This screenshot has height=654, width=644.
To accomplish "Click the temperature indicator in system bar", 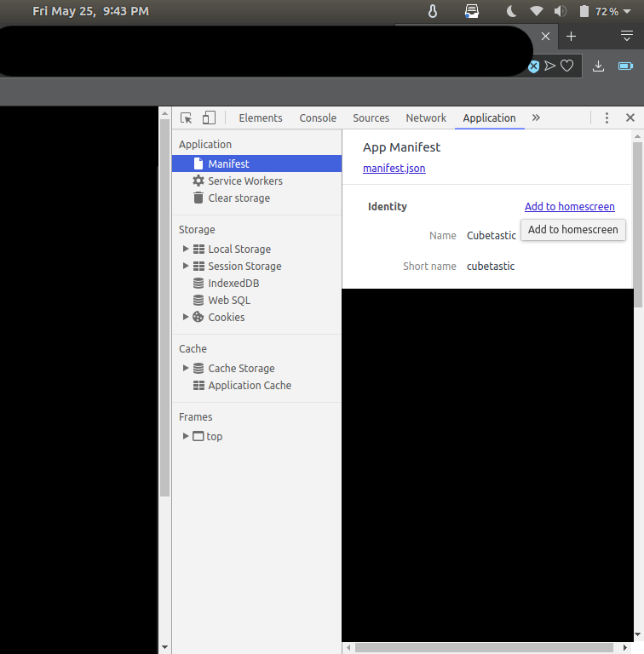I will point(433,11).
